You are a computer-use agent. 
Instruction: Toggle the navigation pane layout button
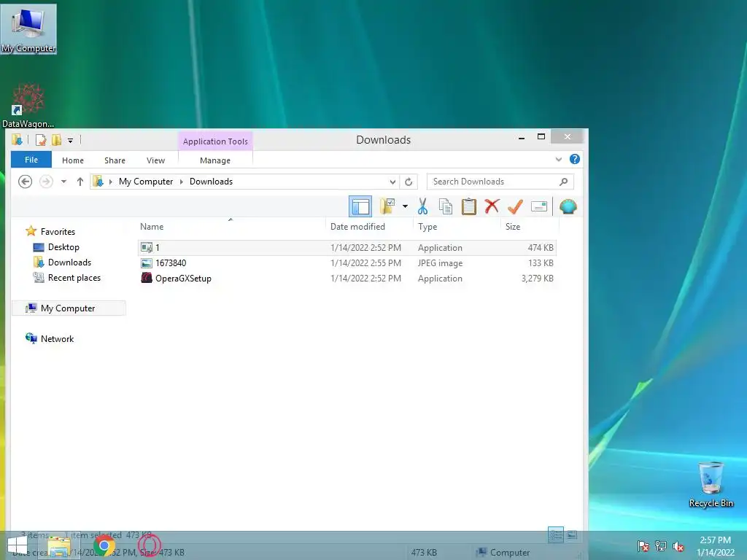pyautogui.click(x=360, y=206)
